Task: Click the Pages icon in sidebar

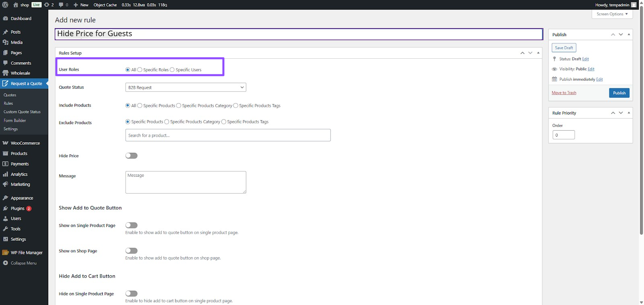Action: click(x=5, y=53)
